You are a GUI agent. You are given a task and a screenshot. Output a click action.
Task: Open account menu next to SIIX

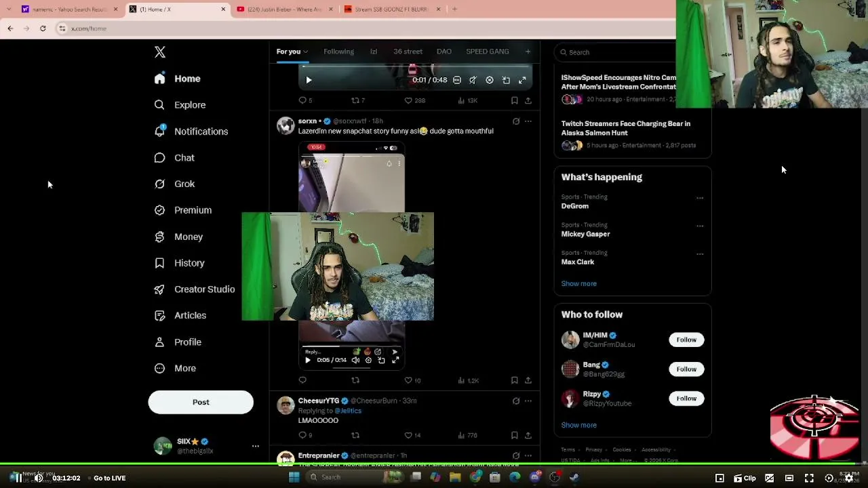pyautogui.click(x=256, y=446)
